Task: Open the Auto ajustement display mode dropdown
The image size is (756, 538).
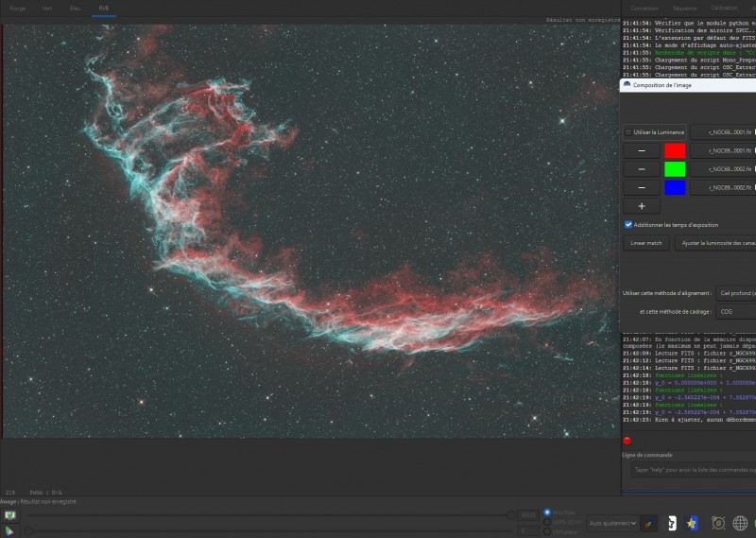Action: point(612,523)
